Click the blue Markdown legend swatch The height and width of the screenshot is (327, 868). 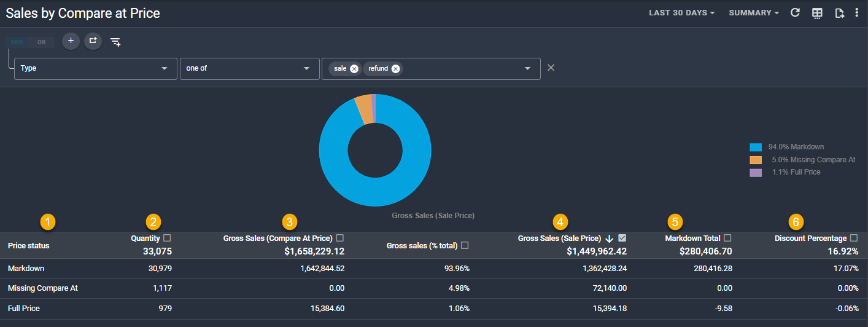point(756,148)
